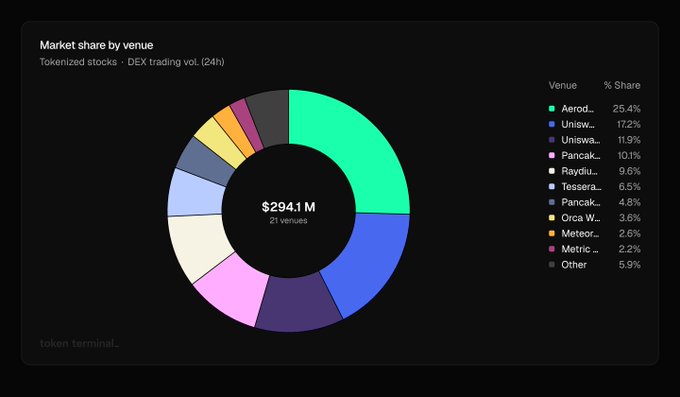The height and width of the screenshot is (397, 680).
Task: Click the orange donut chart segment
Action: [234, 130]
